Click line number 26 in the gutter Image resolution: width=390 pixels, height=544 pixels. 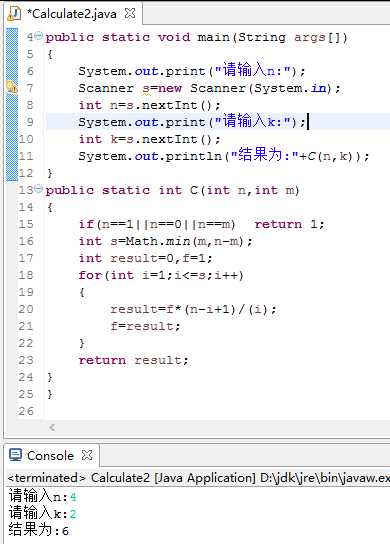(x=26, y=411)
